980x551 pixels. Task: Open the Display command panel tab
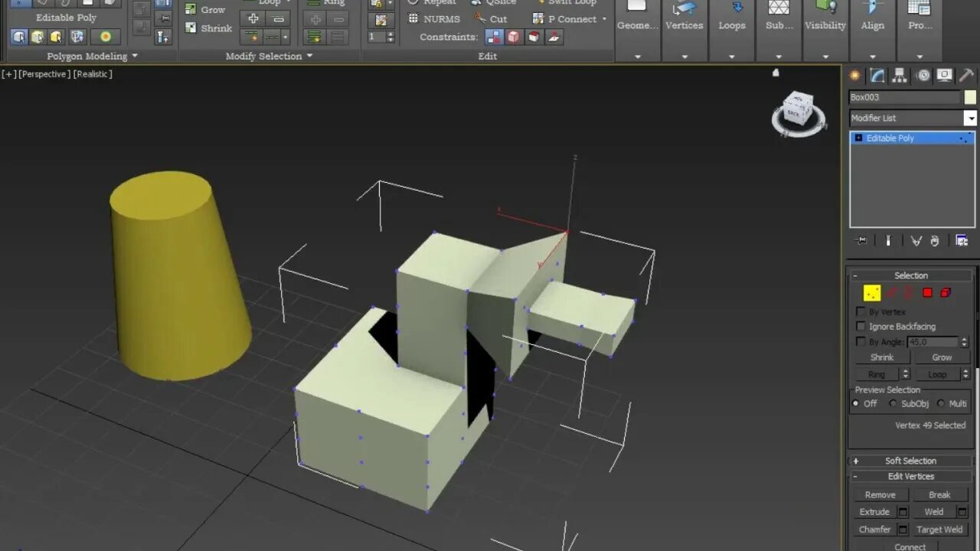point(945,75)
